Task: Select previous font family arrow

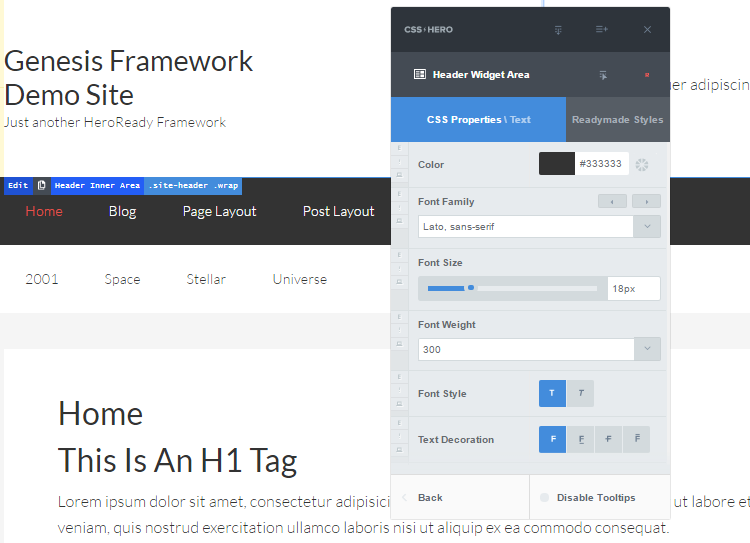Action: tap(612, 202)
